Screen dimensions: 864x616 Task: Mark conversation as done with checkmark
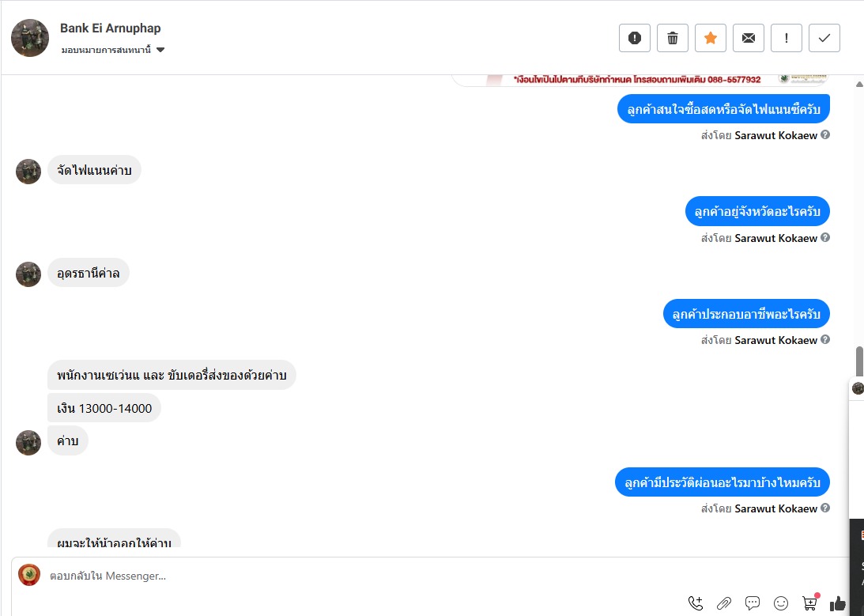coord(824,38)
